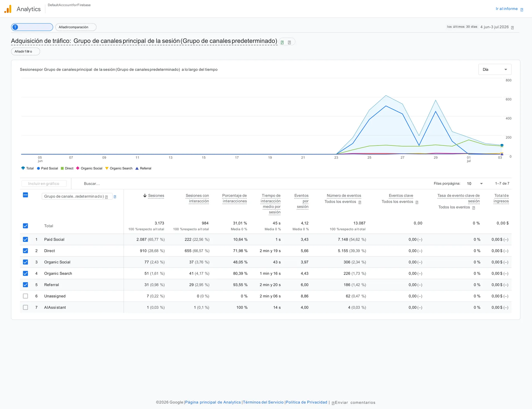Click the icon under Eventos clave
This screenshot has height=409, width=532.
coord(417,202)
